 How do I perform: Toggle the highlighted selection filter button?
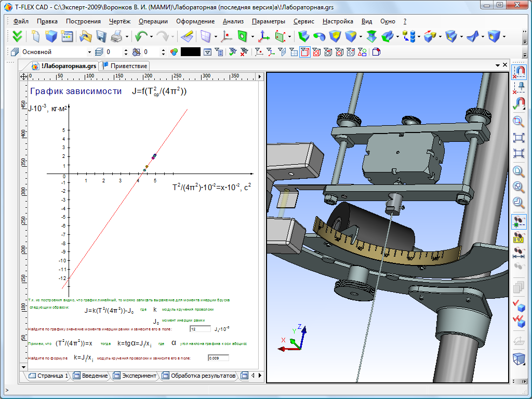pos(305,52)
